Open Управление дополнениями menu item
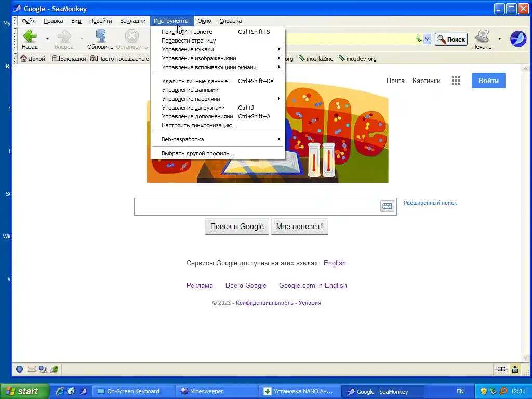Viewport: 532px width, 399px height. (218, 116)
